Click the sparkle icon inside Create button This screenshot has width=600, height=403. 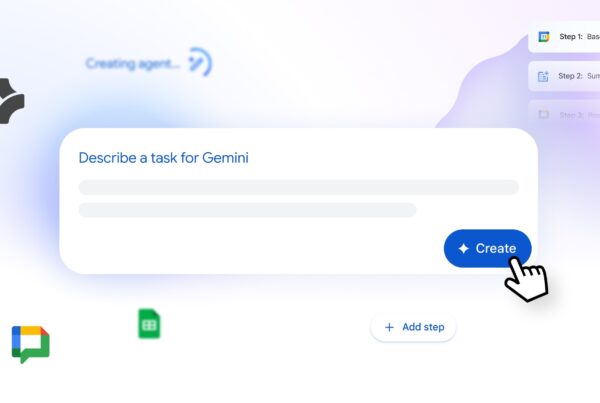[463, 249]
